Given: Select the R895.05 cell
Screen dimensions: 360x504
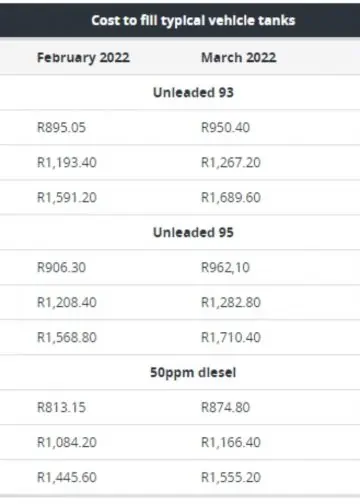Looking at the screenshot, I should pyautogui.click(x=61, y=127).
